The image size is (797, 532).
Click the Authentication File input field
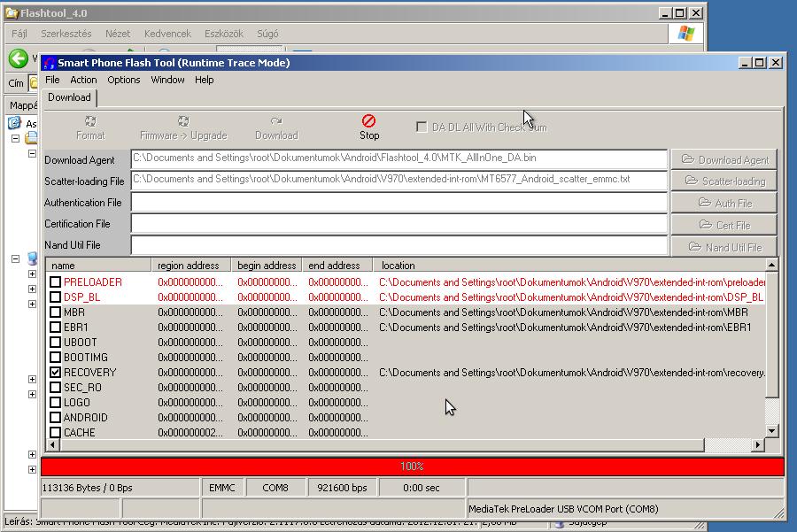coord(399,202)
